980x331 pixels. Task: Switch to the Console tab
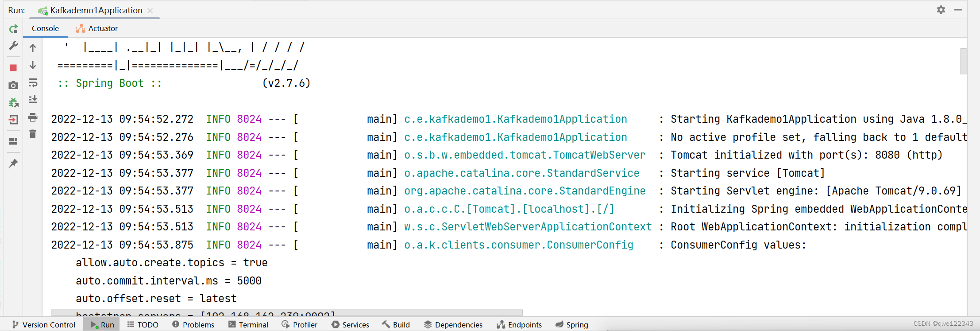(45, 28)
